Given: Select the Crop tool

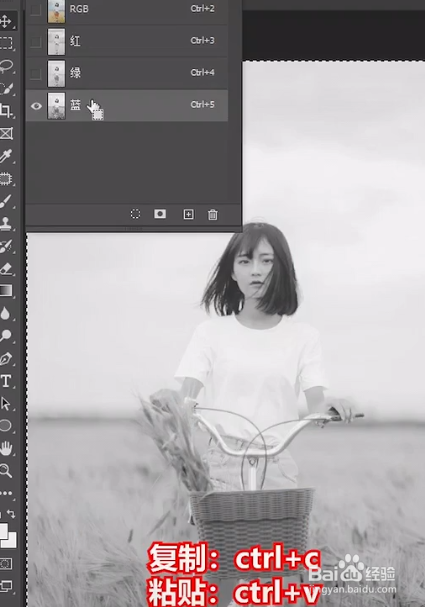Looking at the screenshot, I should point(5,111).
